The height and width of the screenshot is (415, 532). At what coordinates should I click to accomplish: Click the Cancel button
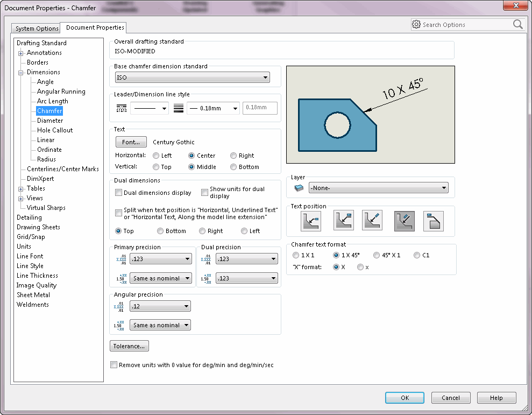pyautogui.click(x=451, y=398)
